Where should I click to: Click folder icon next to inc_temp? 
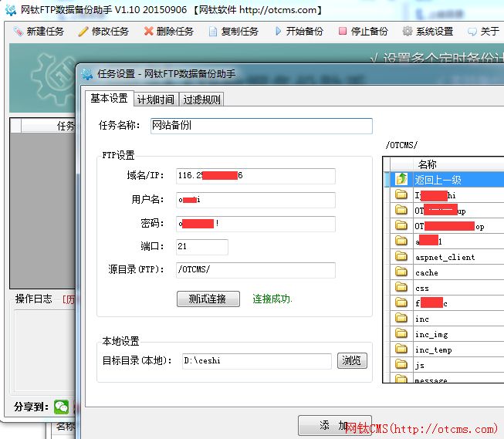coord(401,349)
